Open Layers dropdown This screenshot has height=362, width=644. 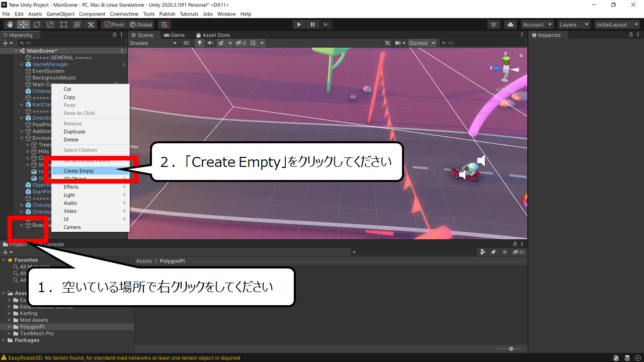pyautogui.click(x=574, y=24)
